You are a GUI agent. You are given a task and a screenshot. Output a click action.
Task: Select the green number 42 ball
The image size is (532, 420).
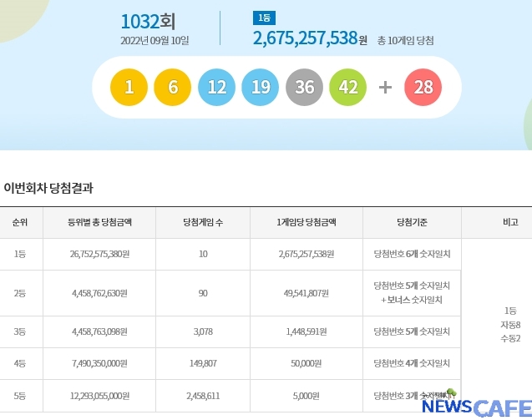click(x=347, y=87)
